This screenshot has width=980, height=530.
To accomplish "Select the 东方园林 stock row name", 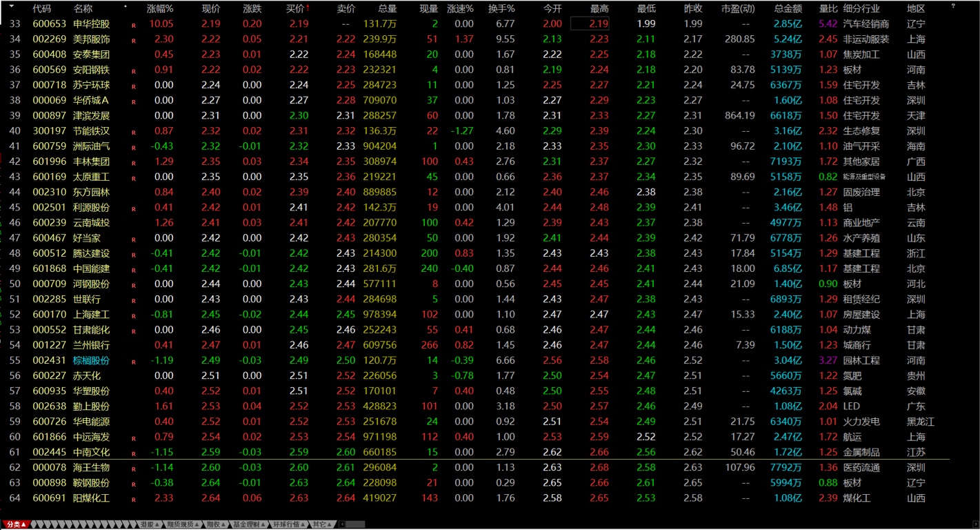I will tap(92, 193).
